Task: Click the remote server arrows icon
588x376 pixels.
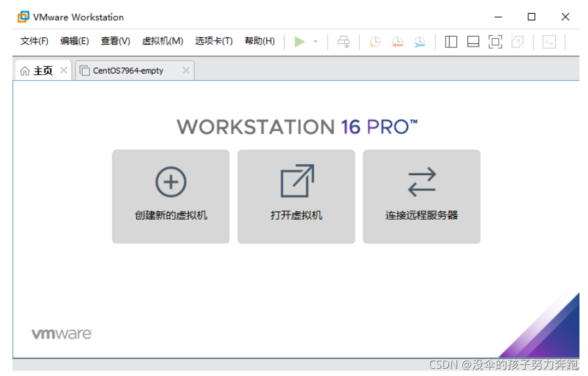Action: point(422,182)
